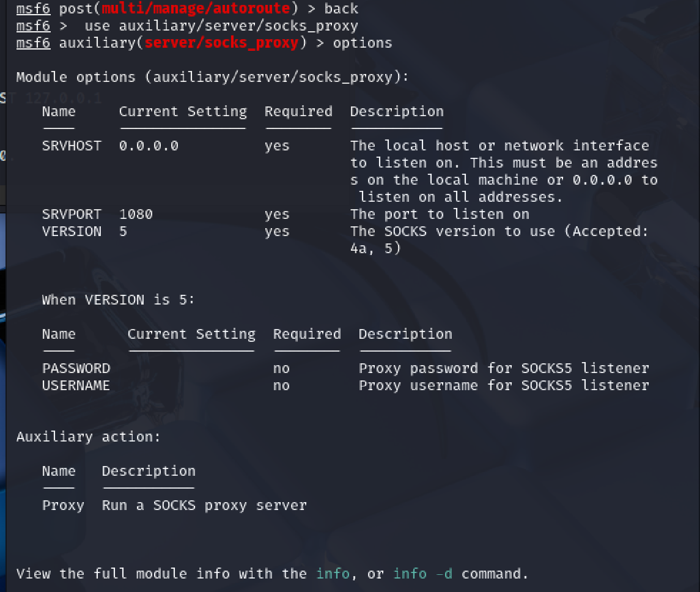Click the 0.0.0.0 current setting value
700x592 pixels.
pyautogui.click(x=149, y=146)
